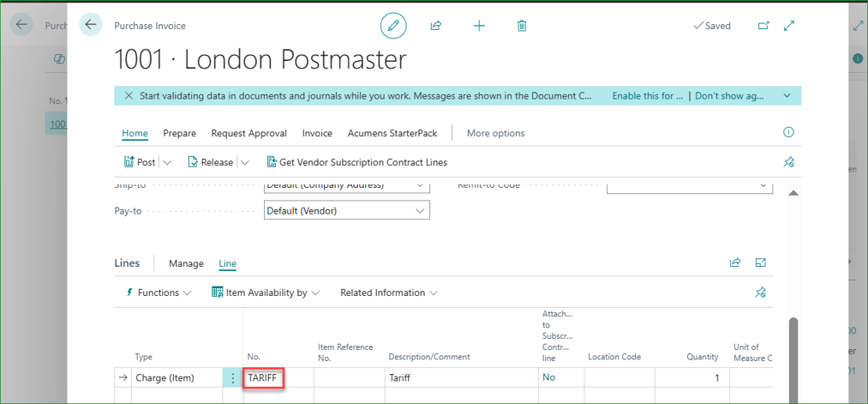Screen dimensions: 868x404
Task: Click the pin icon on action bar
Action: click(789, 162)
